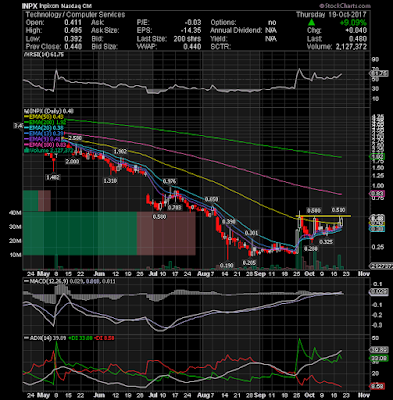Select the Prev Close label
The image size is (393, 400).
click(x=43, y=47)
